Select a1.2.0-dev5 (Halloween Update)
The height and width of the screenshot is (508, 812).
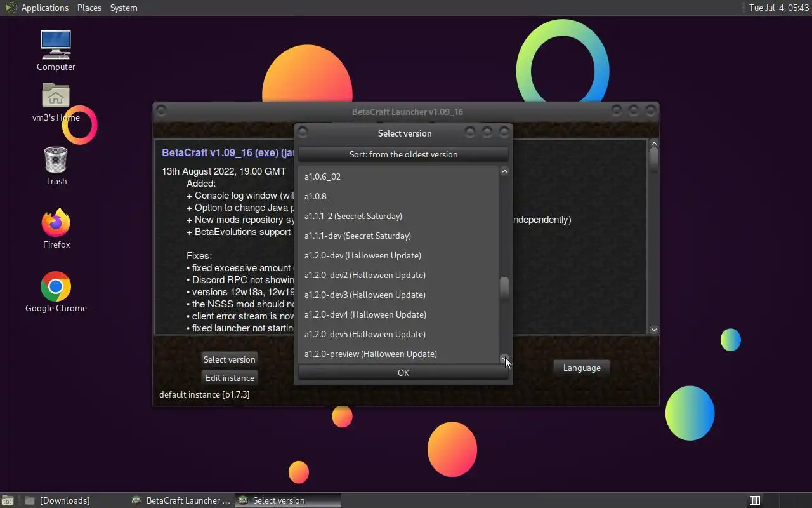(x=398, y=334)
